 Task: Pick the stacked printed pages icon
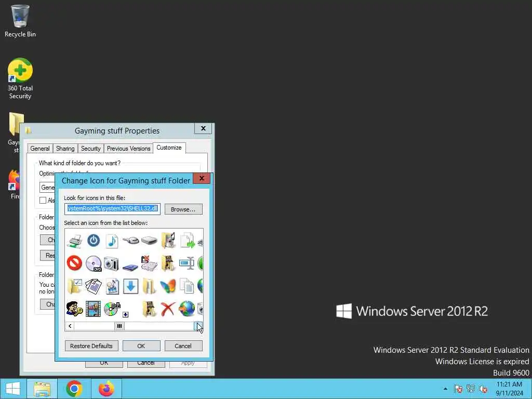[x=94, y=286]
